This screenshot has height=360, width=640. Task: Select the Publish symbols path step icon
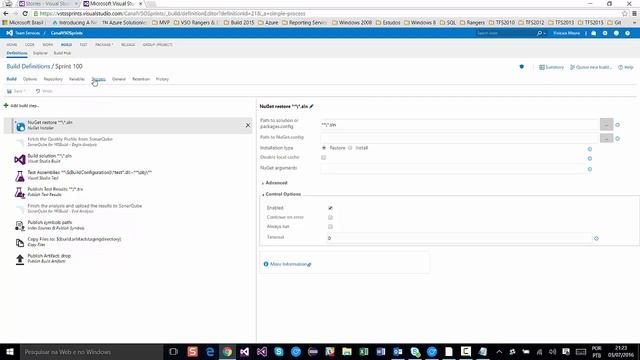[20, 226]
